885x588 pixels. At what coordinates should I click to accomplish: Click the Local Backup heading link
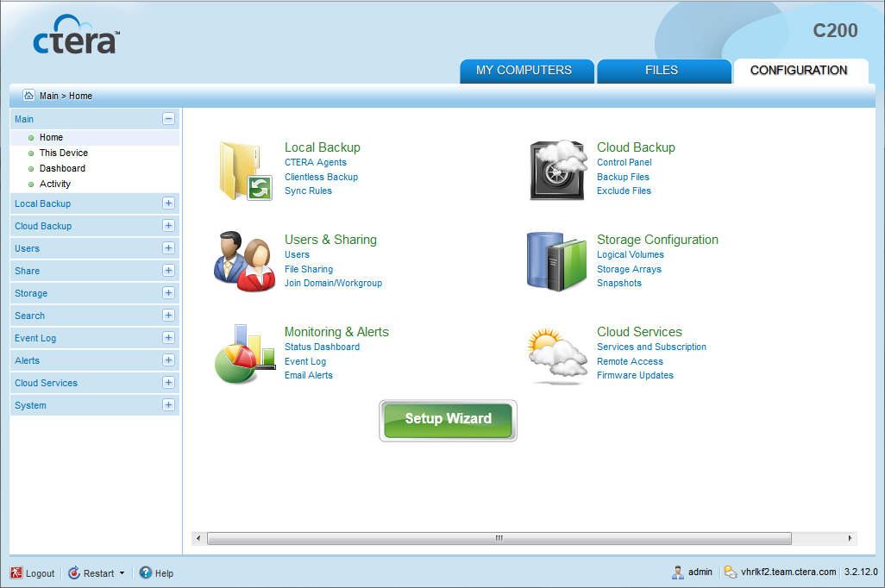pos(323,147)
